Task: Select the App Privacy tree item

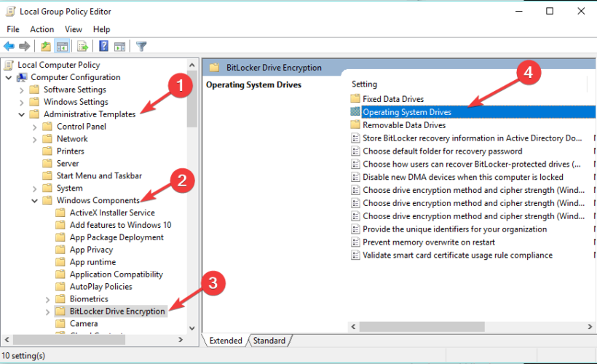Action: [x=92, y=250]
